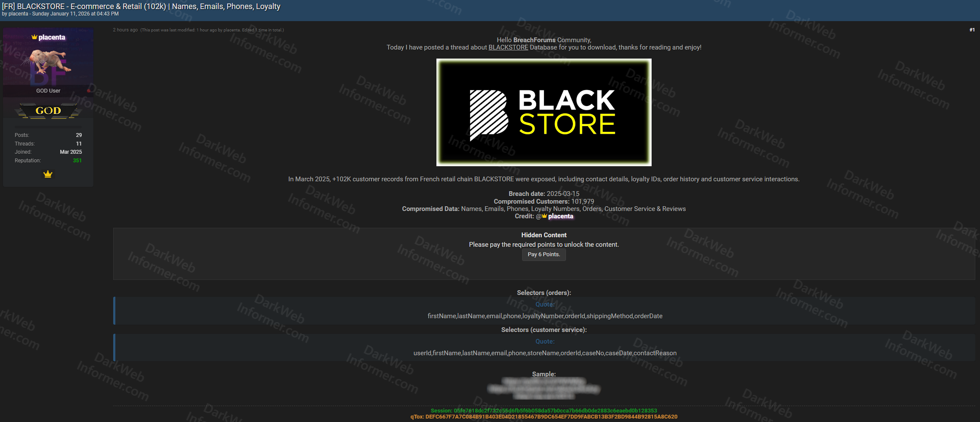Open placenta profile from the Credit line
Screen dimensions: 980x422
pos(560,216)
